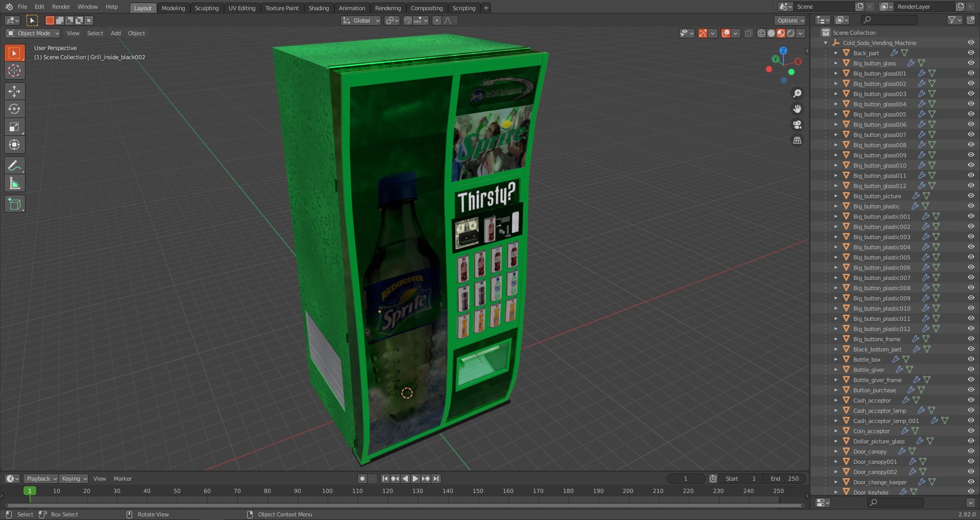
Task: Expand Big_buttons_frame in outliner
Action: point(836,339)
